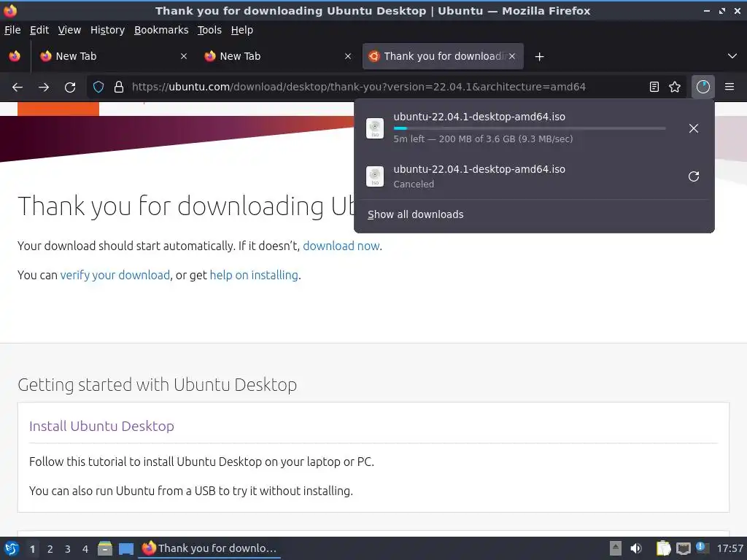Bookmark this page with the star

[x=675, y=87]
